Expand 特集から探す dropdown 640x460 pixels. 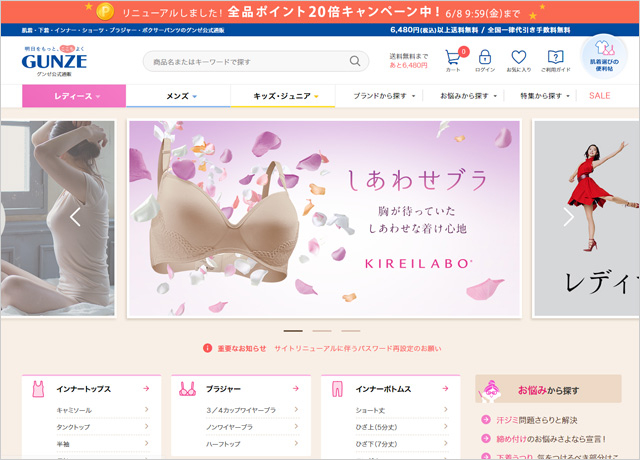(544, 96)
